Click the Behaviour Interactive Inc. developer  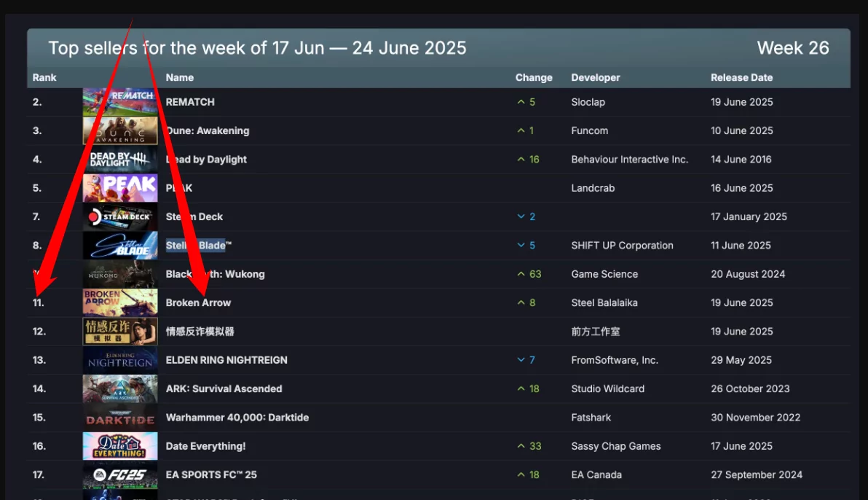click(629, 160)
